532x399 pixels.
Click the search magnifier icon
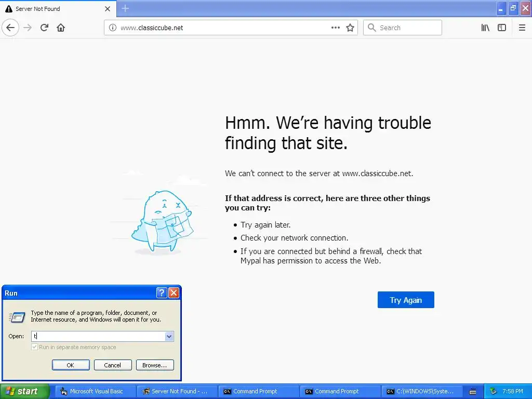[371, 28]
